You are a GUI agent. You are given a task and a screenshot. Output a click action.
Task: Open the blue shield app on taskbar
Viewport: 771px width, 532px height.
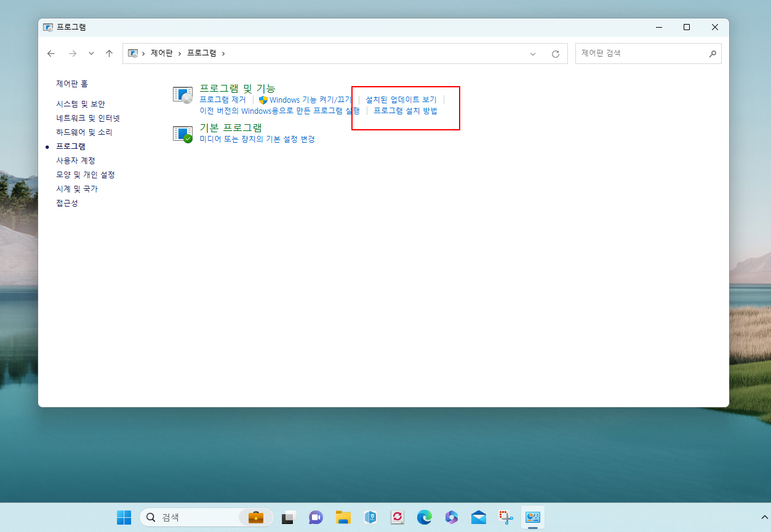tap(370, 517)
